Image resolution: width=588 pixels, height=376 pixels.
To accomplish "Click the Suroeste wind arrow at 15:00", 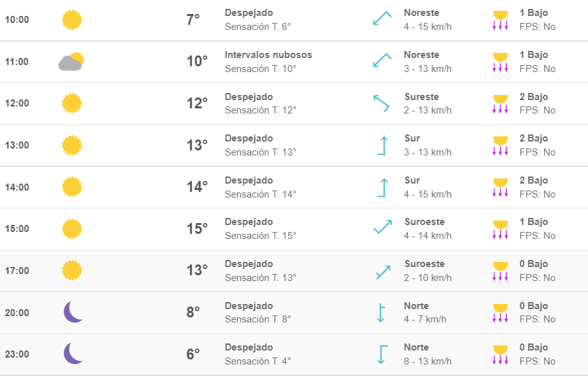I will click(382, 227).
